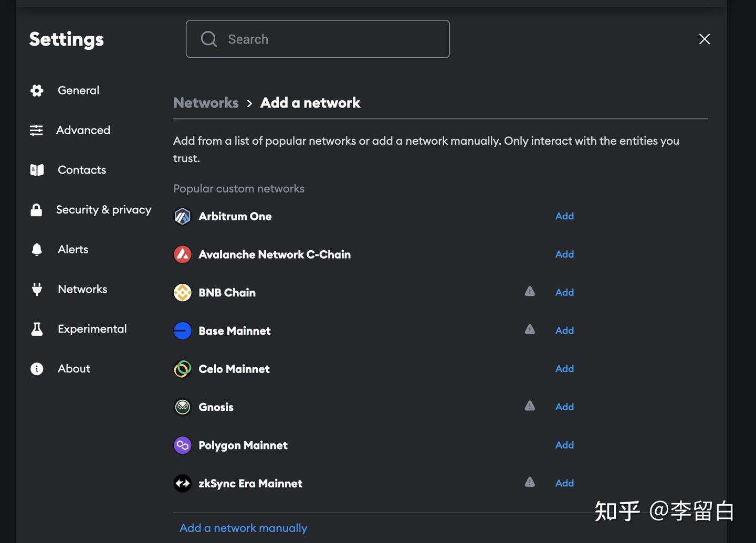This screenshot has width=756, height=543.
Task: Click the Polygon Mainnet logo icon
Action: tap(183, 445)
